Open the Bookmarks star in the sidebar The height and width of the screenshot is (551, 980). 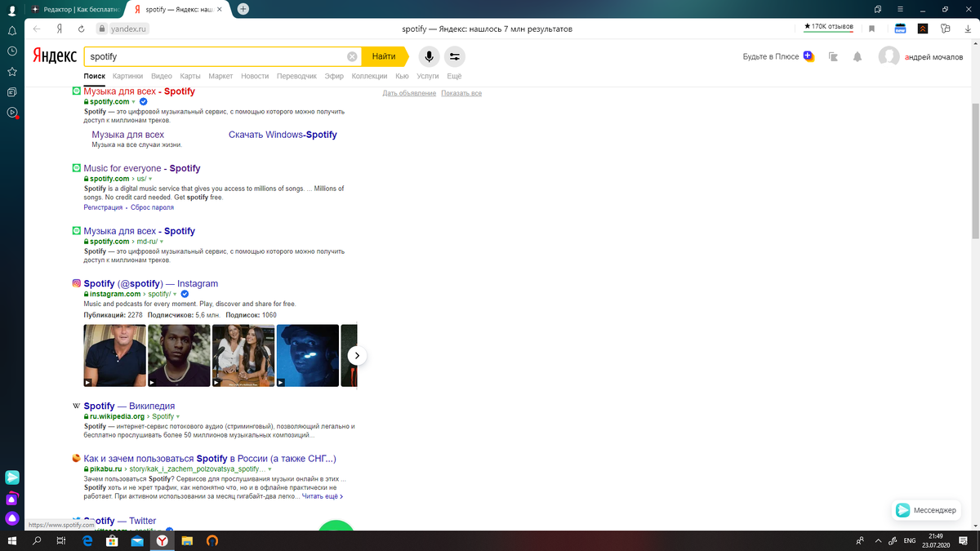point(12,71)
